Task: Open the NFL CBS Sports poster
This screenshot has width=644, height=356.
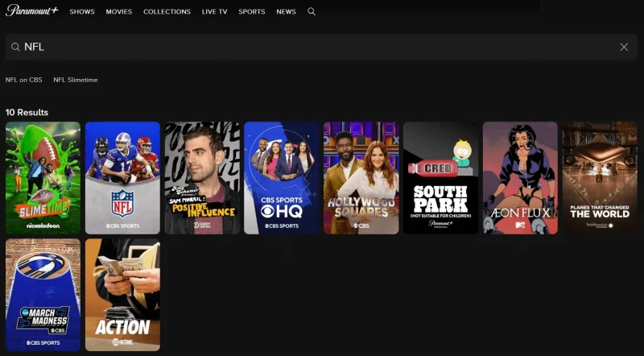Action: click(122, 178)
